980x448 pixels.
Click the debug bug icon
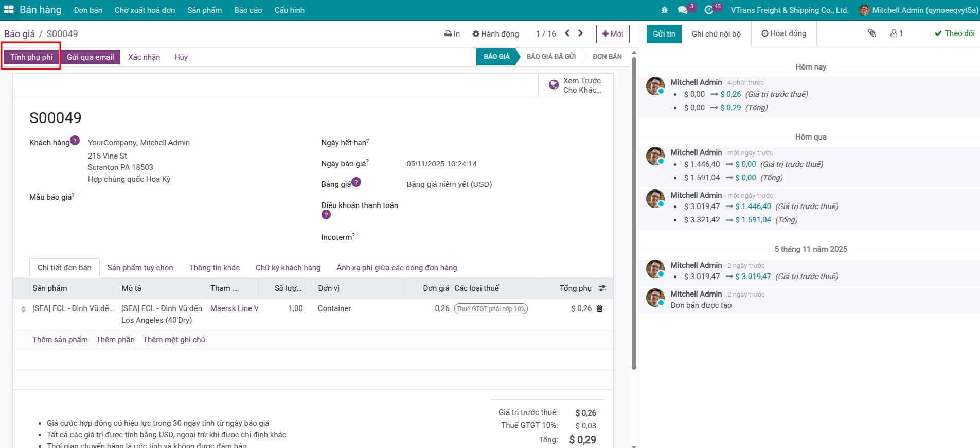pyautogui.click(x=665, y=10)
